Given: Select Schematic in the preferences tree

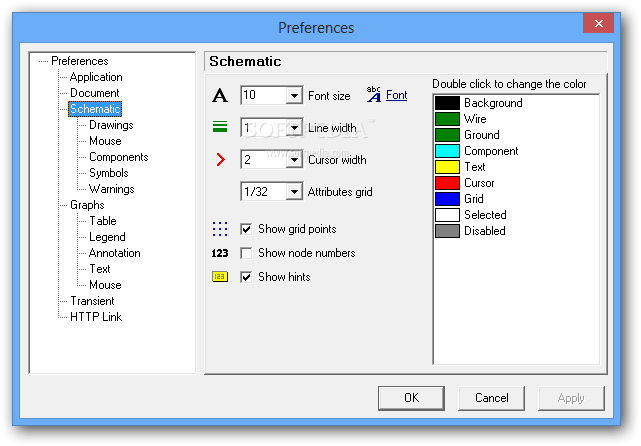Looking at the screenshot, I should click(95, 109).
